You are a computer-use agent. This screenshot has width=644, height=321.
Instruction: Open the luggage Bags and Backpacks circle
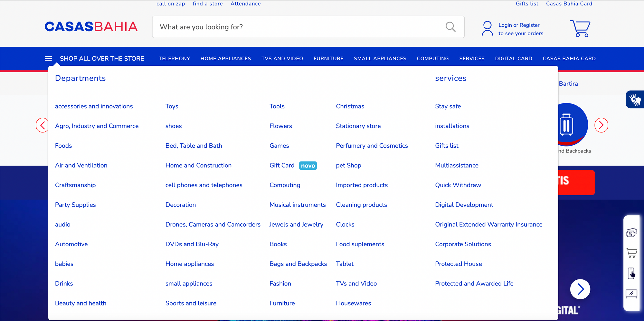[573, 124]
